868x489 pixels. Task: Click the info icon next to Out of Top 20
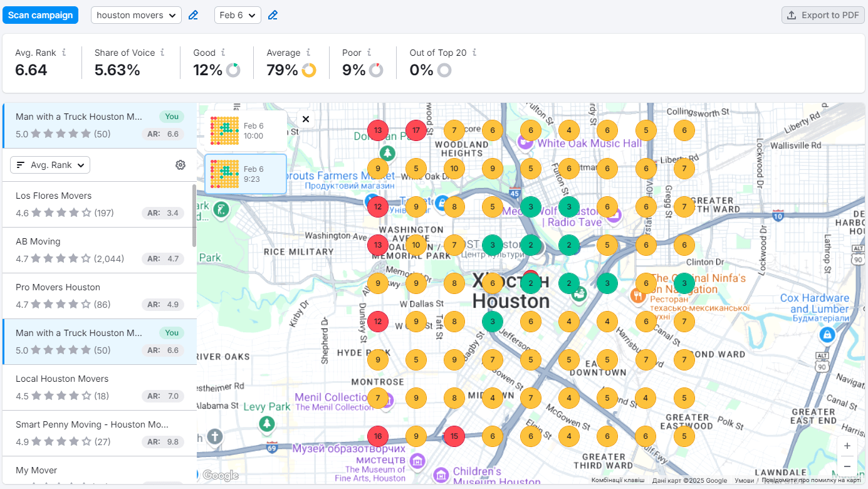474,53
